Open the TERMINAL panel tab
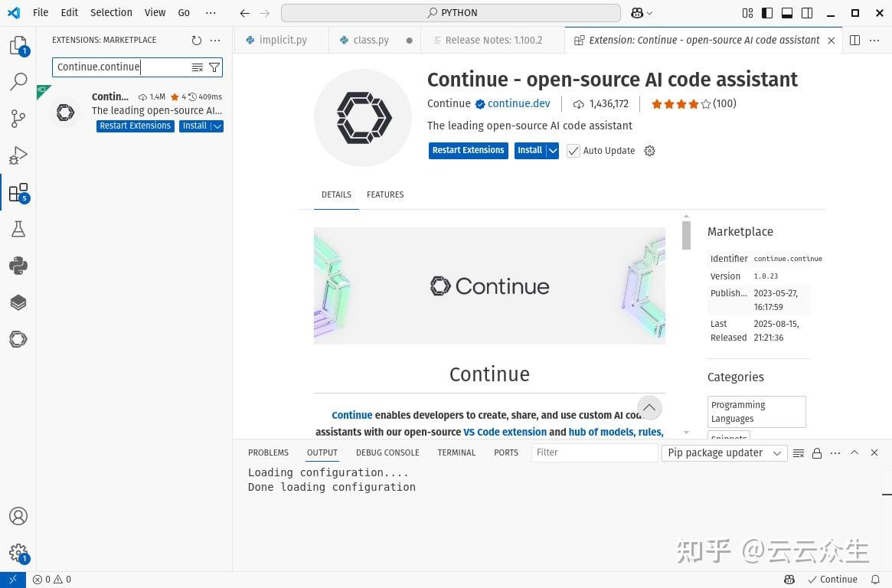This screenshot has height=588, width=892. tap(456, 452)
